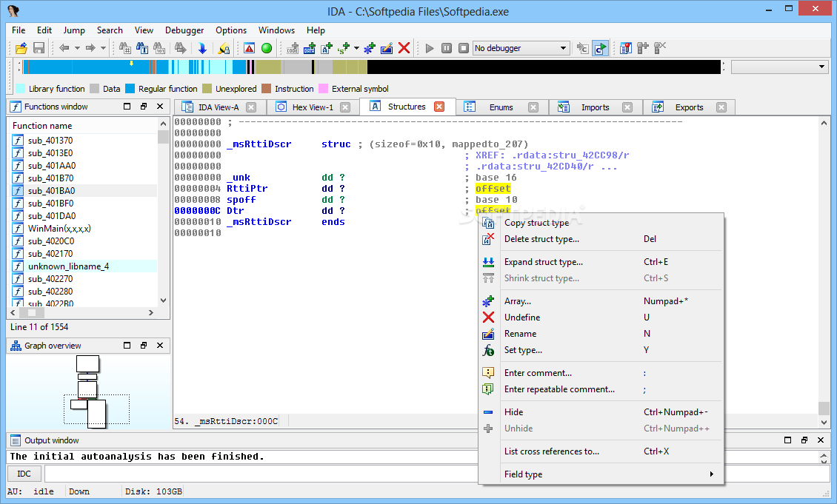Choose Rename from the context menu
837x504 pixels.
[x=601, y=334]
